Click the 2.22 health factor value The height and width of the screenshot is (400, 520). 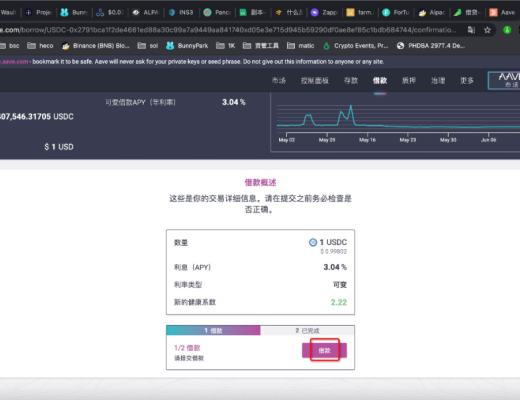pos(339,302)
